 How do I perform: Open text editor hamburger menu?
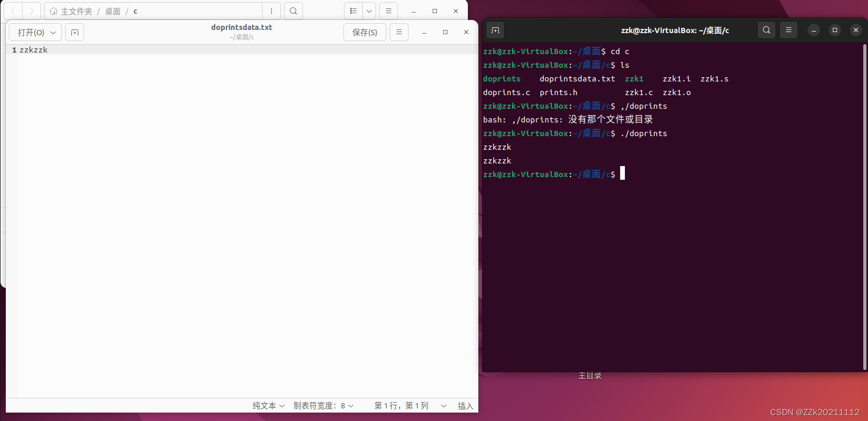399,33
